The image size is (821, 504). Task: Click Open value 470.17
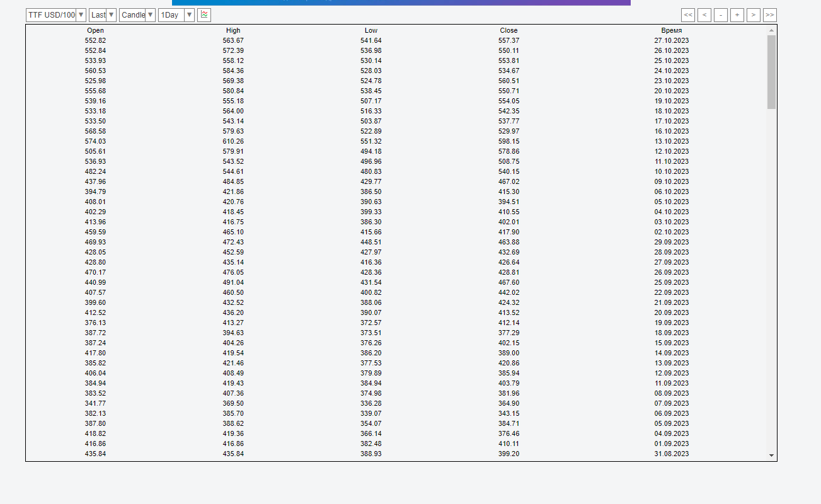pyautogui.click(x=96, y=272)
